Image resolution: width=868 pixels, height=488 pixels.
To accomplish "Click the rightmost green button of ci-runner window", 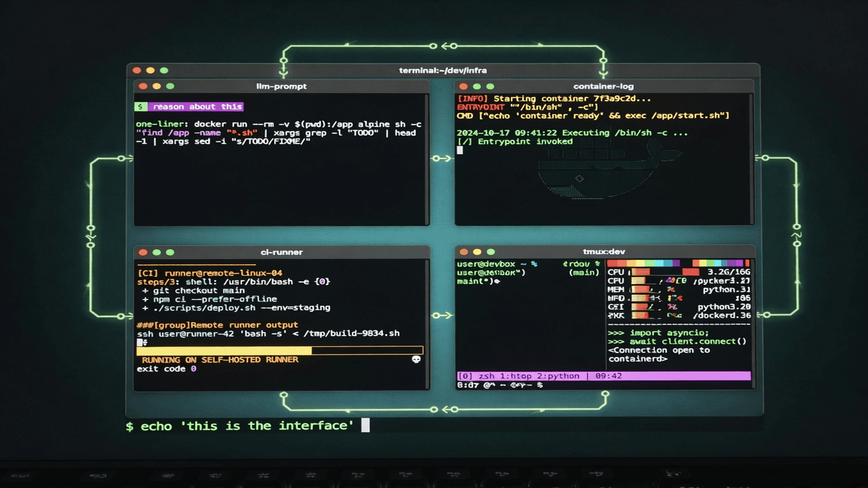I will point(170,252).
